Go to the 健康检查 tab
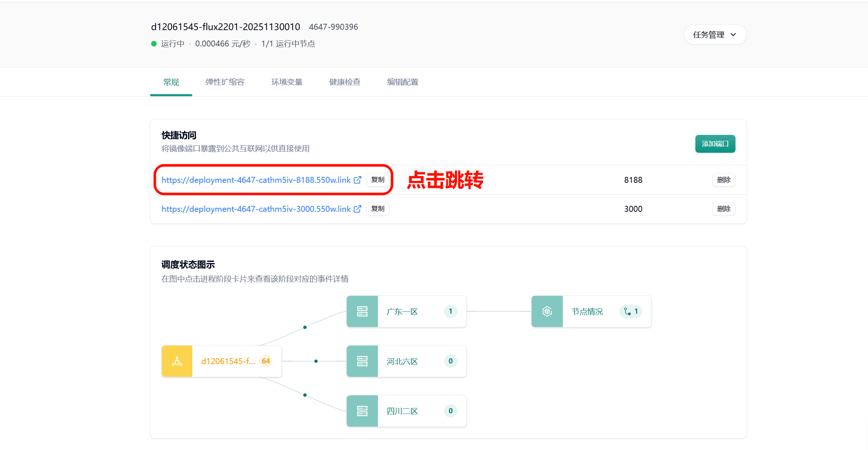Viewport: 868px width, 450px height. click(345, 82)
